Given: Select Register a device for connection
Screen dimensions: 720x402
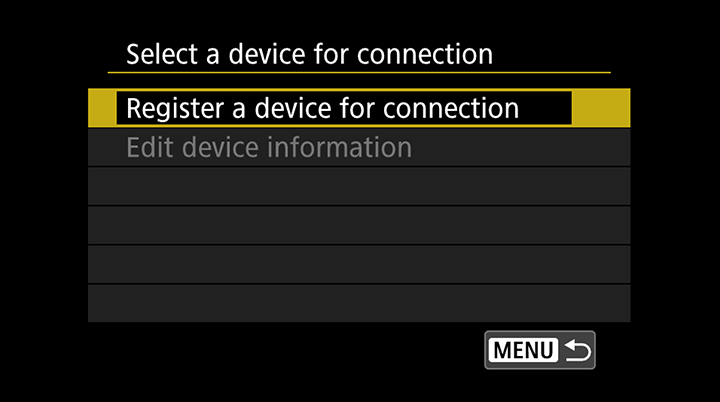Looking at the screenshot, I should coord(359,108).
